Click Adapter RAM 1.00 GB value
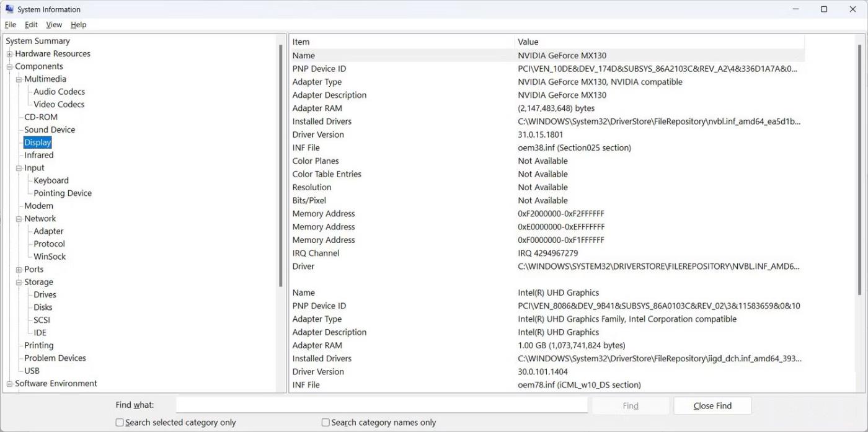 (572, 345)
